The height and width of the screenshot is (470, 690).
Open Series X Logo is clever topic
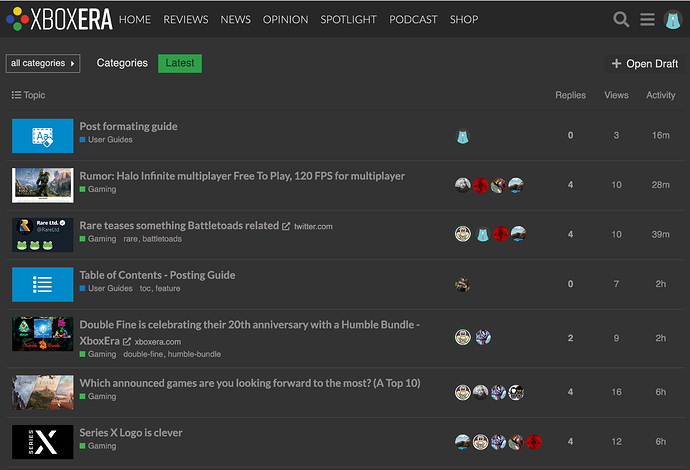[131, 433]
